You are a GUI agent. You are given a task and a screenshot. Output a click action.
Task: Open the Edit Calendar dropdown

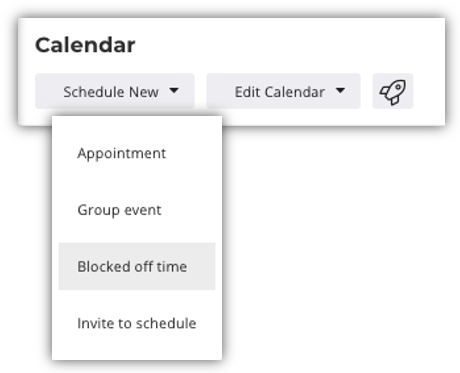click(283, 91)
